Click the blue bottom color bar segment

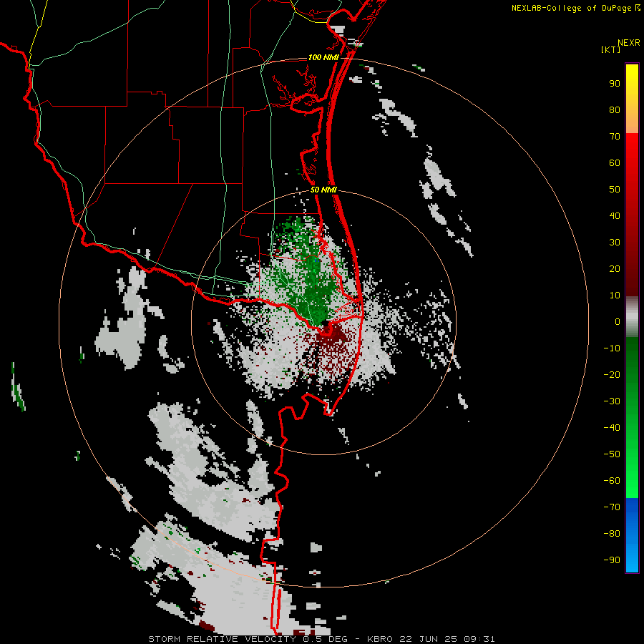(632, 535)
